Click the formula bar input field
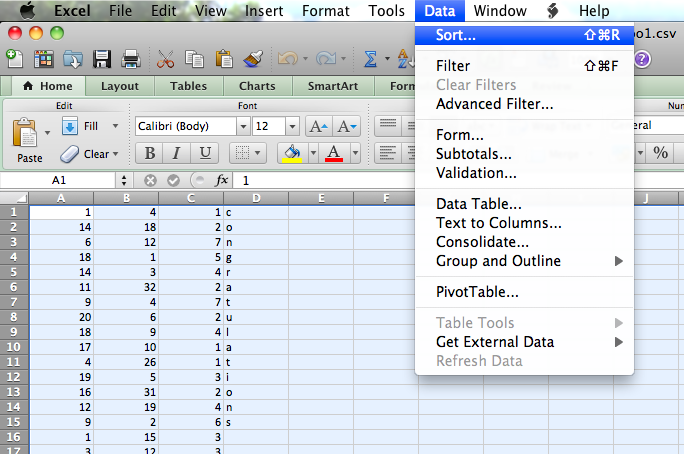Viewport: 684px width, 454px height. point(325,181)
